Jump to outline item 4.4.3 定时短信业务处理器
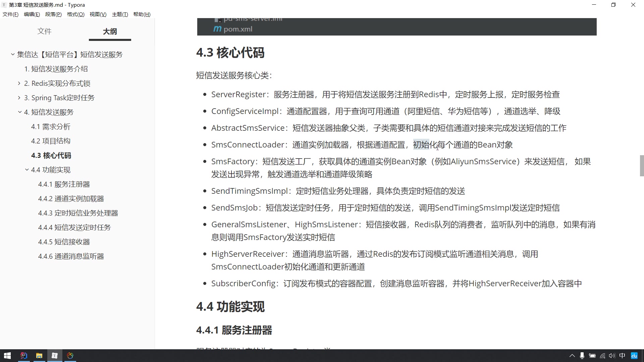Screen dimensions: 644x362 pyautogui.click(x=78, y=213)
